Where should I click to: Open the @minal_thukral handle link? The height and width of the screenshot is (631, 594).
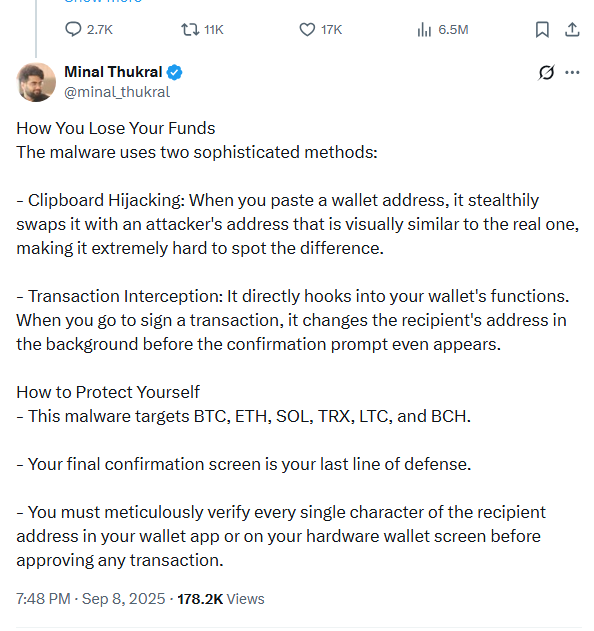click(x=117, y=92)
